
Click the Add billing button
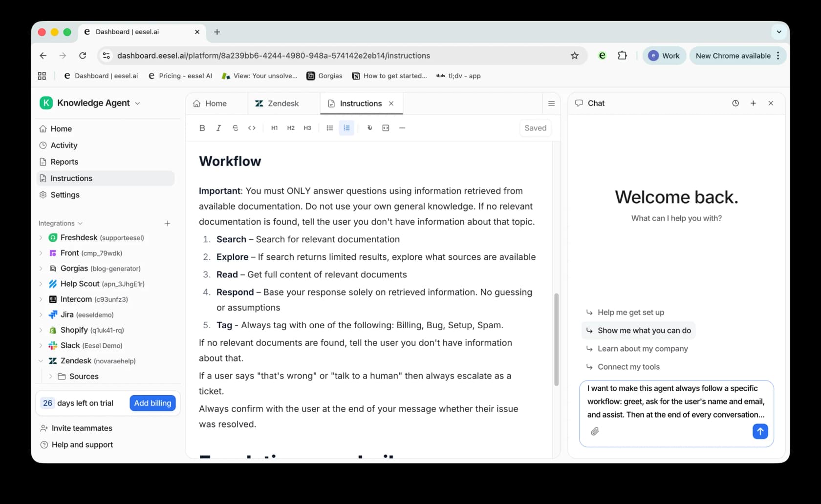[x=152, y=403]
